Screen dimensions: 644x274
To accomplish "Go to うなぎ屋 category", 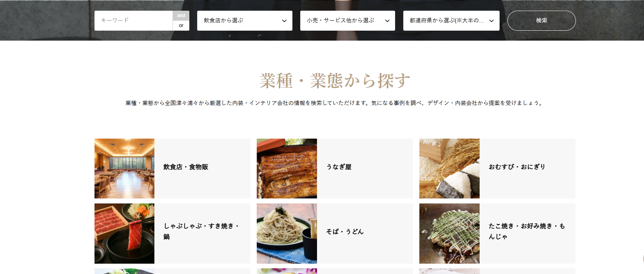I will click(x=339, y=167).
